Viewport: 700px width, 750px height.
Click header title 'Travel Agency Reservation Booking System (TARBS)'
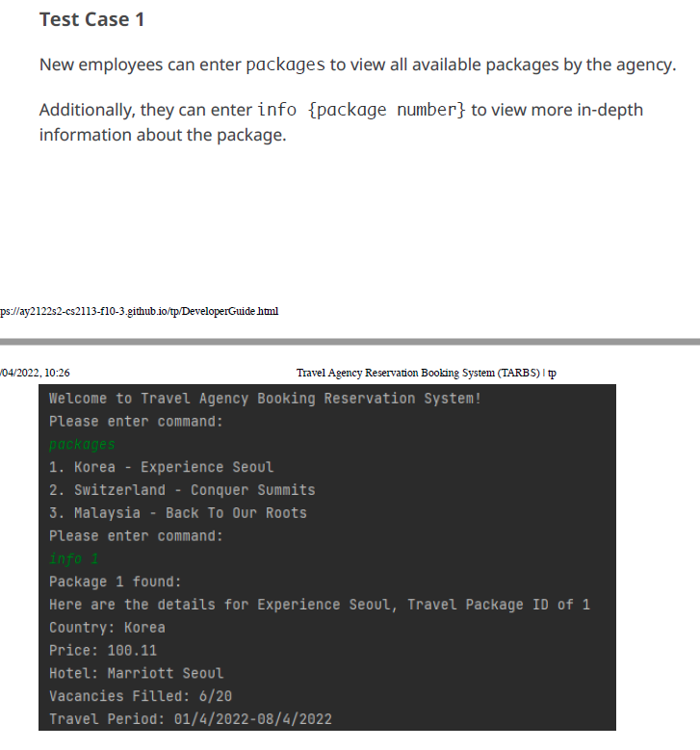click(x=418, y=374)
